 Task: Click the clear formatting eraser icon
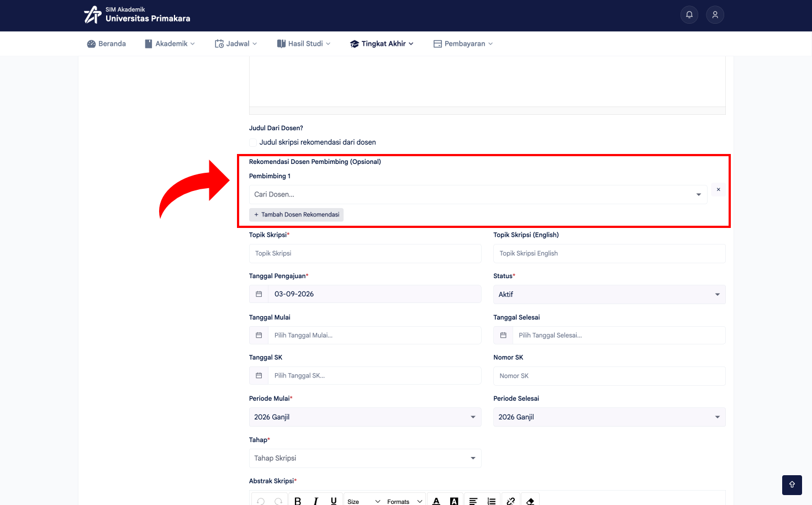(530, 501)
